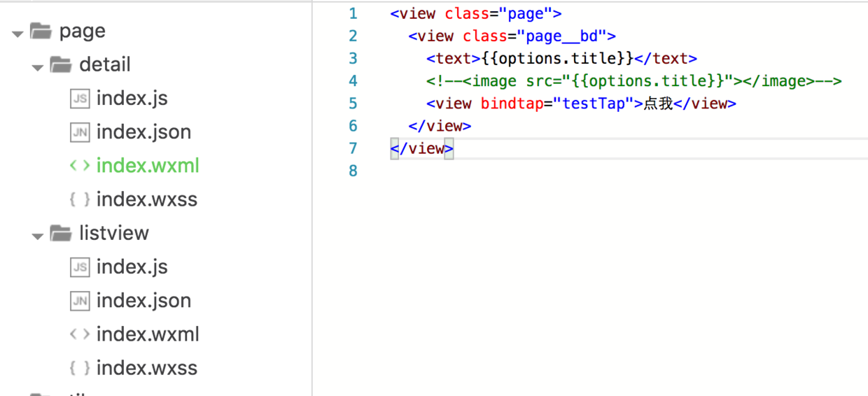Click green brackets icon of detail index.wxml
Viewport: 868px width, 396px height.
80,166
